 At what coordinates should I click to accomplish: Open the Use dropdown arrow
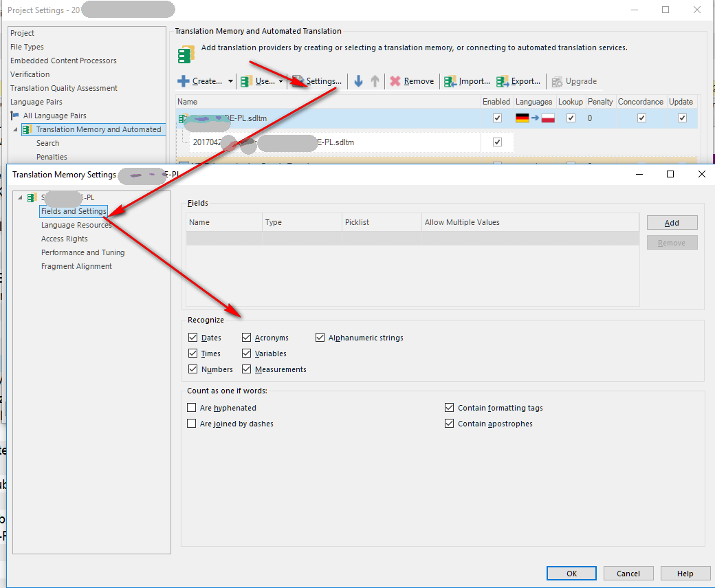pyautogui.click(x=281, y=81)
